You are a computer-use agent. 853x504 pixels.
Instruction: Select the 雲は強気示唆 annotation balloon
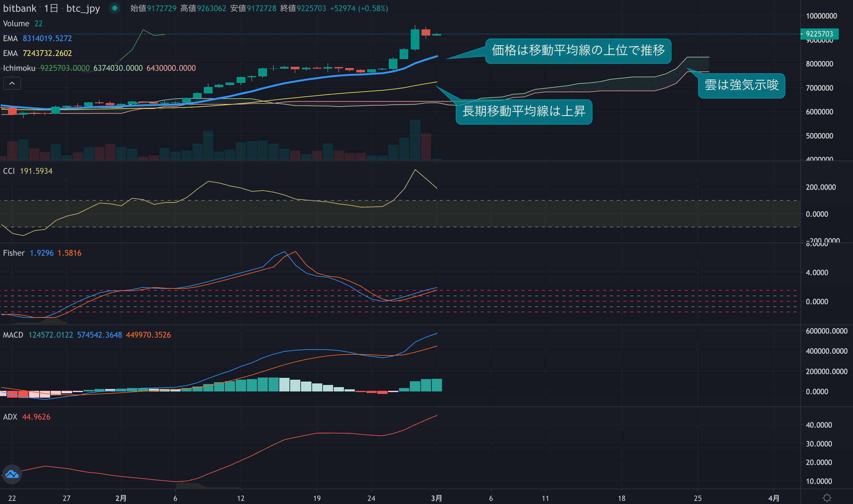(x=741, y=85)
